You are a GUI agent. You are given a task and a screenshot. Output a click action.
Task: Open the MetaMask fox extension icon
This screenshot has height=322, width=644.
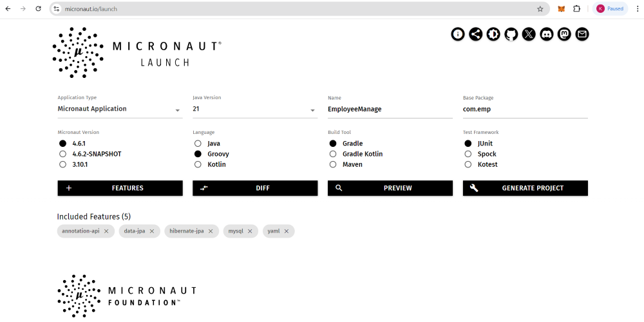coord(561,8)
